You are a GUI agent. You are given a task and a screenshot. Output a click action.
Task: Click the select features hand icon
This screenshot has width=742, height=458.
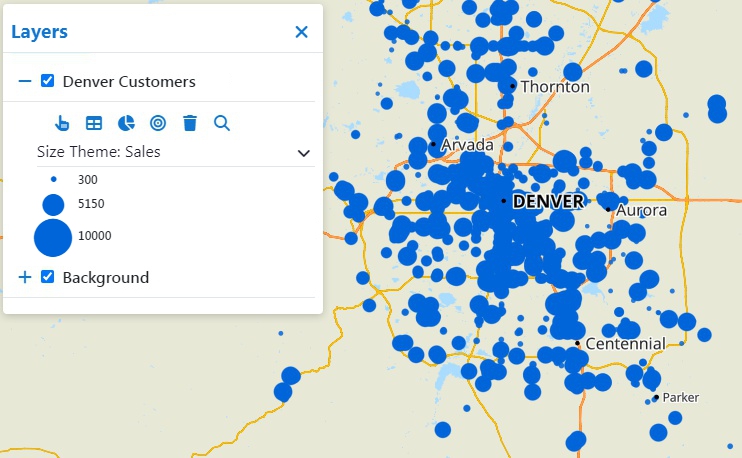pos(62,123)
